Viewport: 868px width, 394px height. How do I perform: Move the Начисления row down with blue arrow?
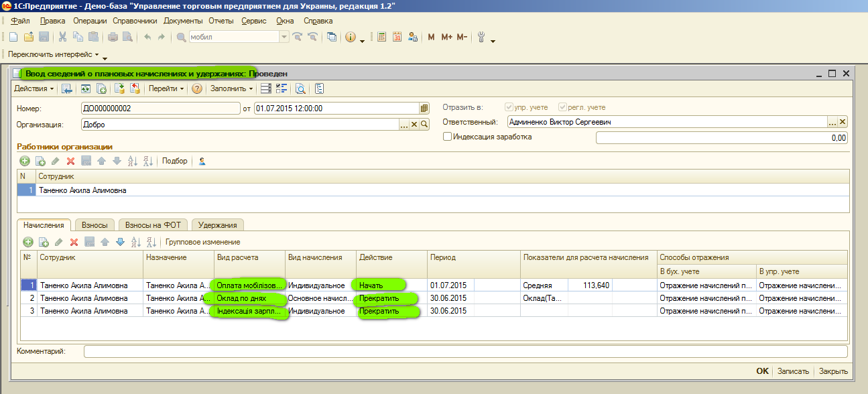pos(121,242)
